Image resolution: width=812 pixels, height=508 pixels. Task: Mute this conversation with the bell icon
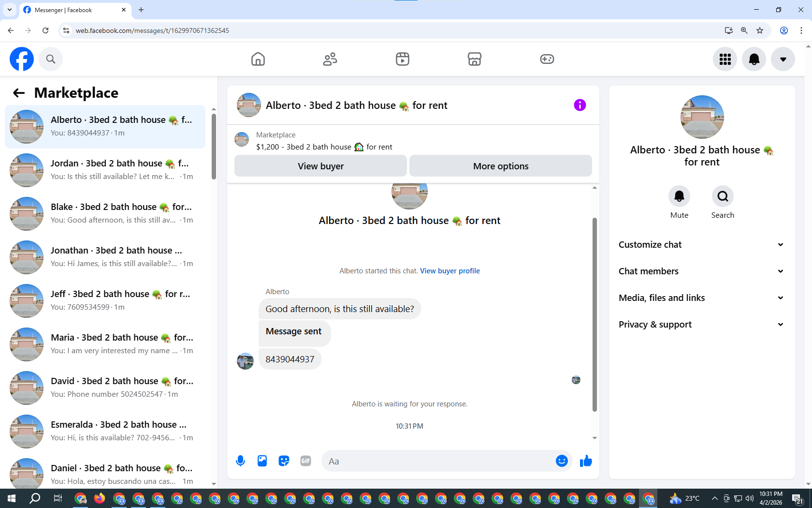tap(679, 196)
